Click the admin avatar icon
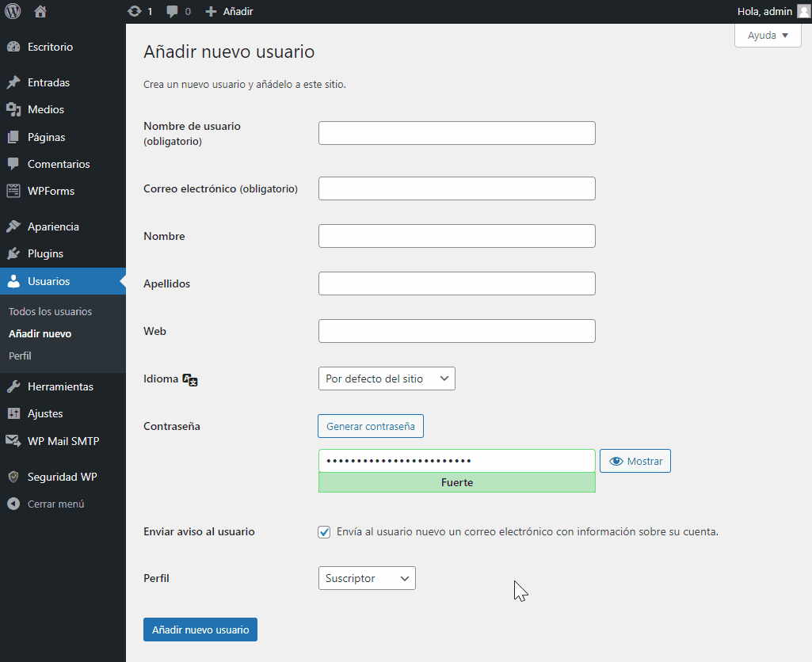 803,11
